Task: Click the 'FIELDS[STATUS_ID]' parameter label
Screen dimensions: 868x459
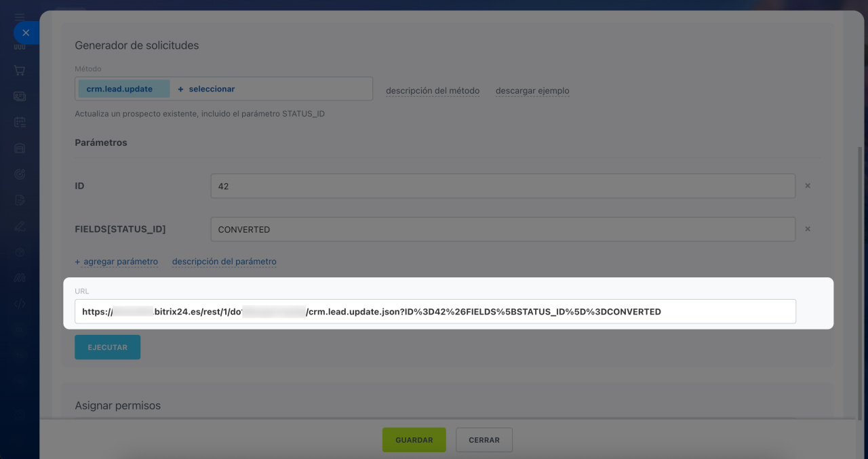Action: [120, 229]
